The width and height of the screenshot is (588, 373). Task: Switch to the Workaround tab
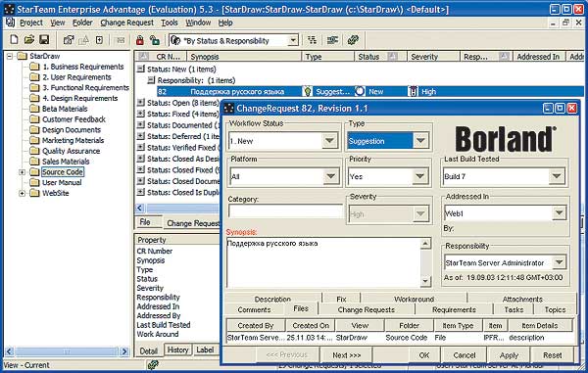pyautogui.click(x=414, y=299)
